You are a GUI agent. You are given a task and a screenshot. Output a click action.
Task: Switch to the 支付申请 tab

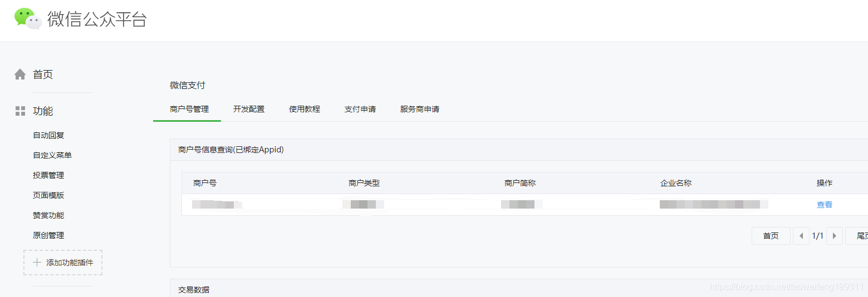360,109
